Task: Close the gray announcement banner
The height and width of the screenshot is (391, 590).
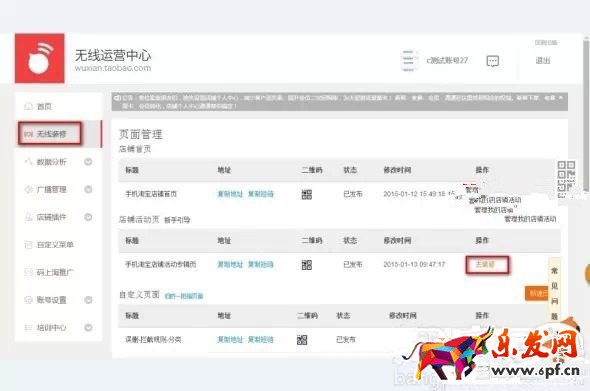Action: 560,97
